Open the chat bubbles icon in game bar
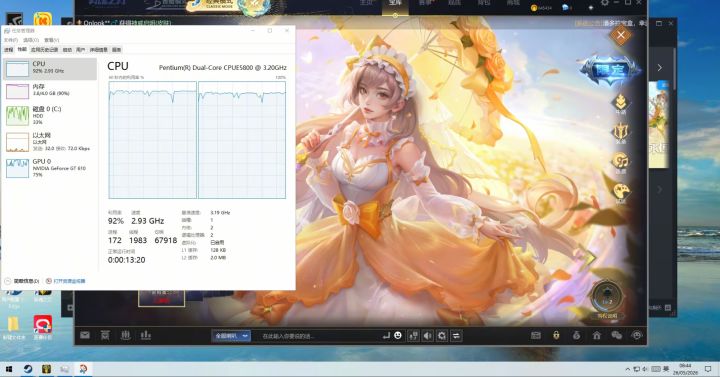The image size is (720, 377). click(x=617, y=336)
